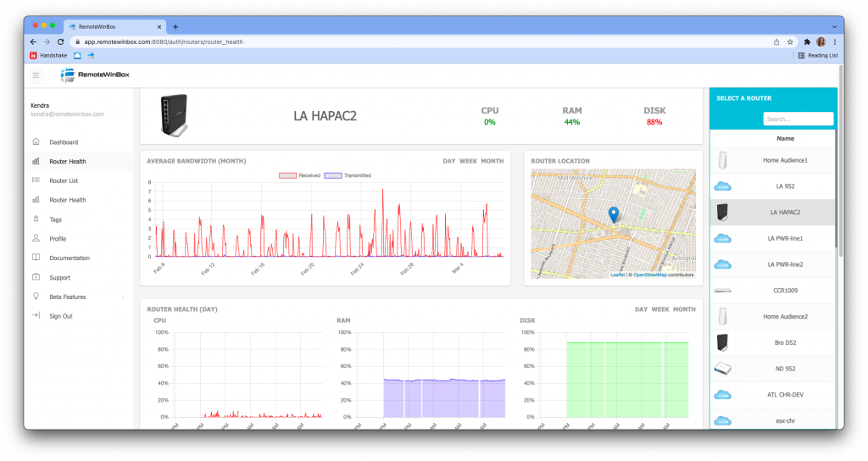This screenshot has height=461, width=868.
Task: Click the Tags icon in sidebar
Action: pos(36,219)
